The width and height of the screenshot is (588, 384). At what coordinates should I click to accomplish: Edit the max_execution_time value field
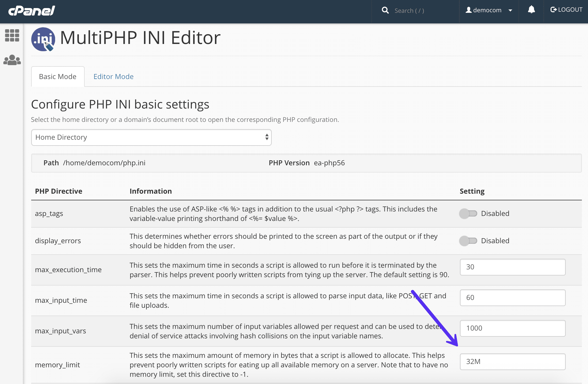pyautogui.click(x=513, y=267)
